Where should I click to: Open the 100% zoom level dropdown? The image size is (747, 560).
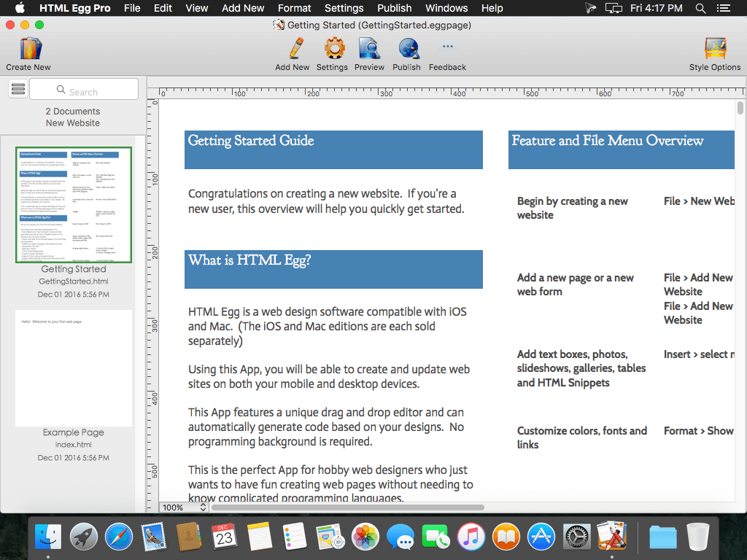coord(185,507)
